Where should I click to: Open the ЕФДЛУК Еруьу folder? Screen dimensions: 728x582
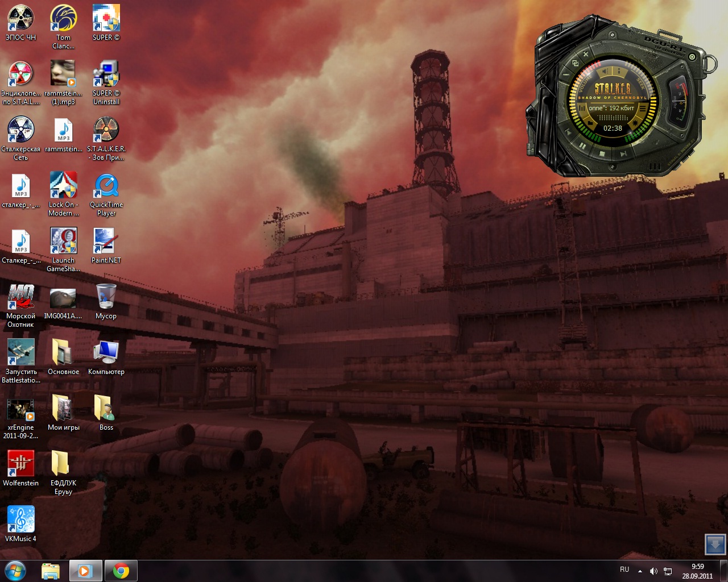63,473
